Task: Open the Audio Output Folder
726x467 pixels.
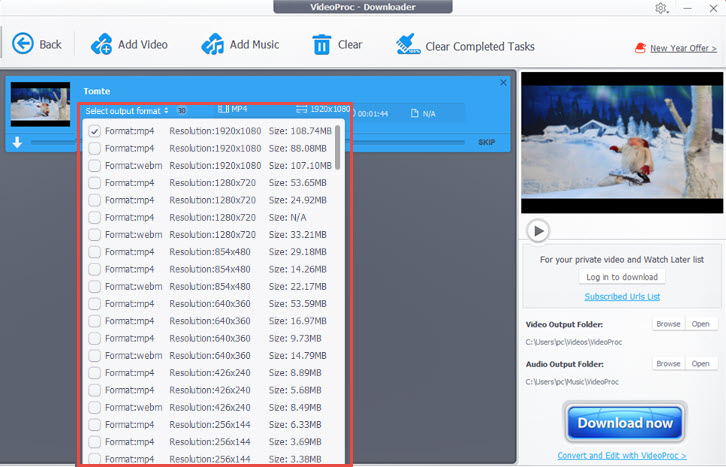Action: [x=701, y=364]
